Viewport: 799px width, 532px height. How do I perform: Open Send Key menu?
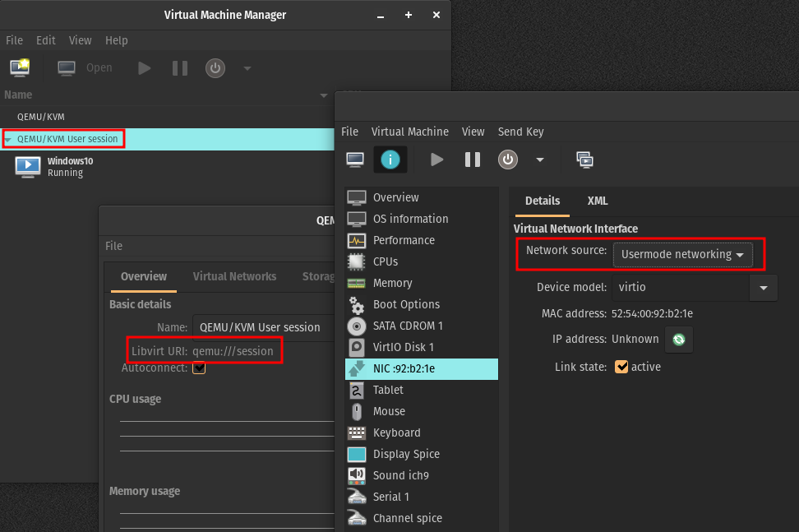click(520, 132)
